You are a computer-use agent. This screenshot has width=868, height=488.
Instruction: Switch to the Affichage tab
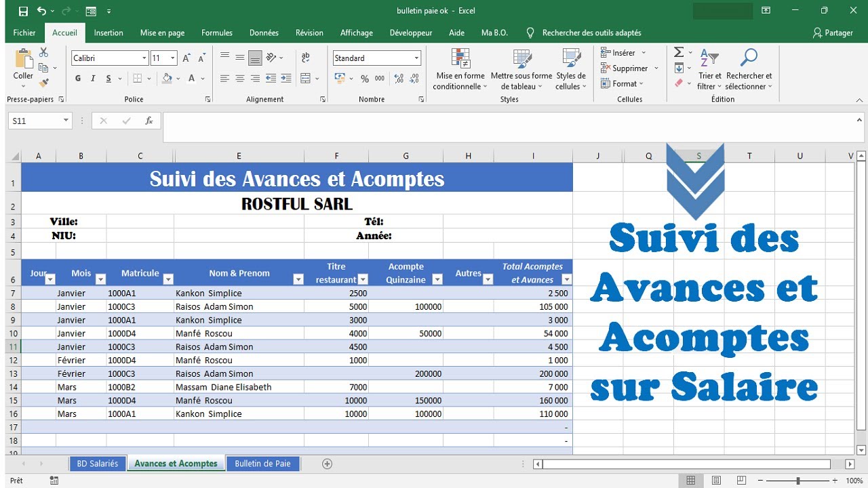tap(357, 33)
